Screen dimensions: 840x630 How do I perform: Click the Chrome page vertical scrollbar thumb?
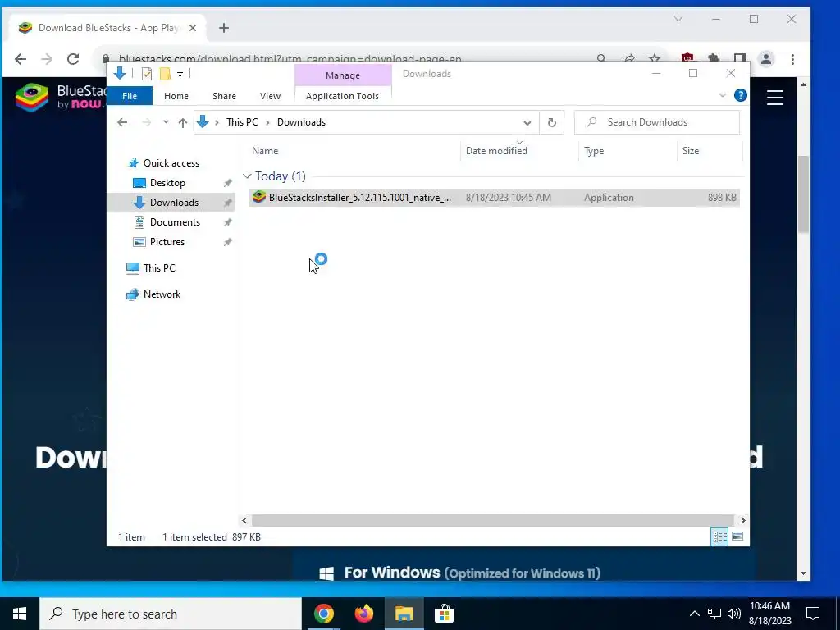coord(803,194)
